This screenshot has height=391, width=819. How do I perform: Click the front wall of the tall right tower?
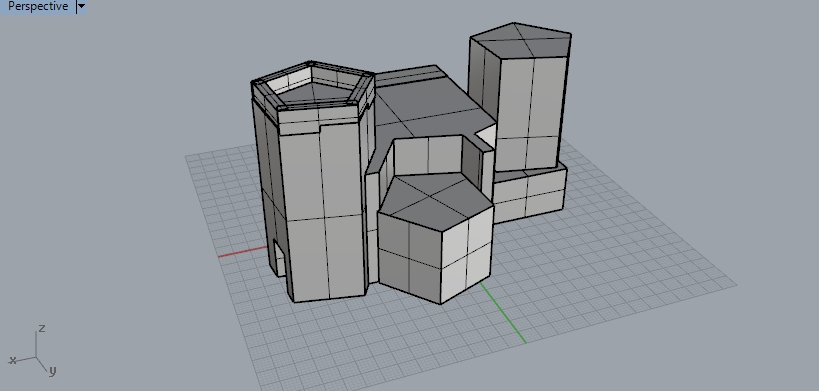point(530,112)
